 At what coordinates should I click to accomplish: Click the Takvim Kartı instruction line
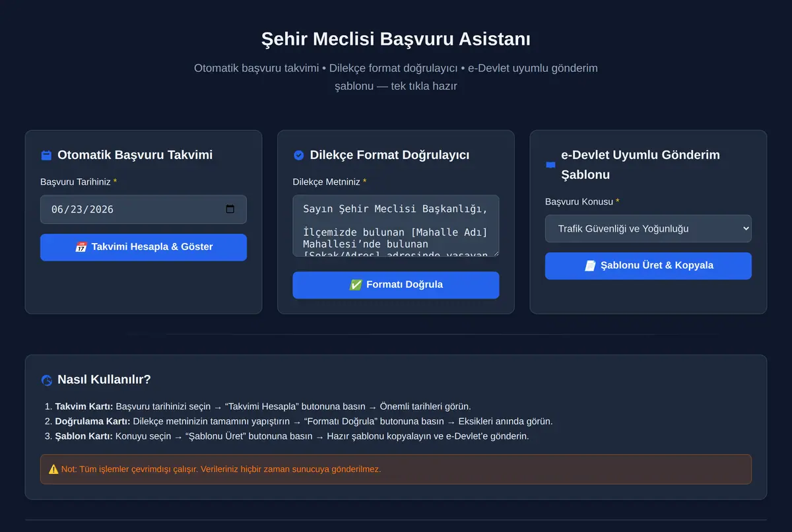[x=263, y=407]
